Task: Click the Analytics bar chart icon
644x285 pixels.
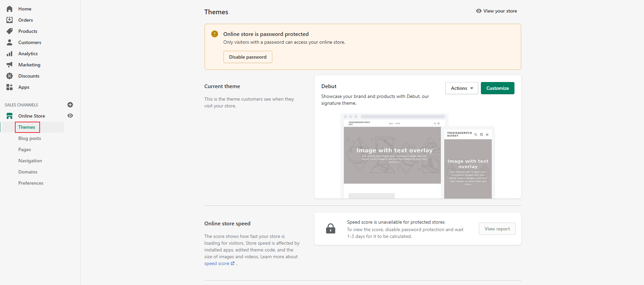Action: click(x=9, y=54)
